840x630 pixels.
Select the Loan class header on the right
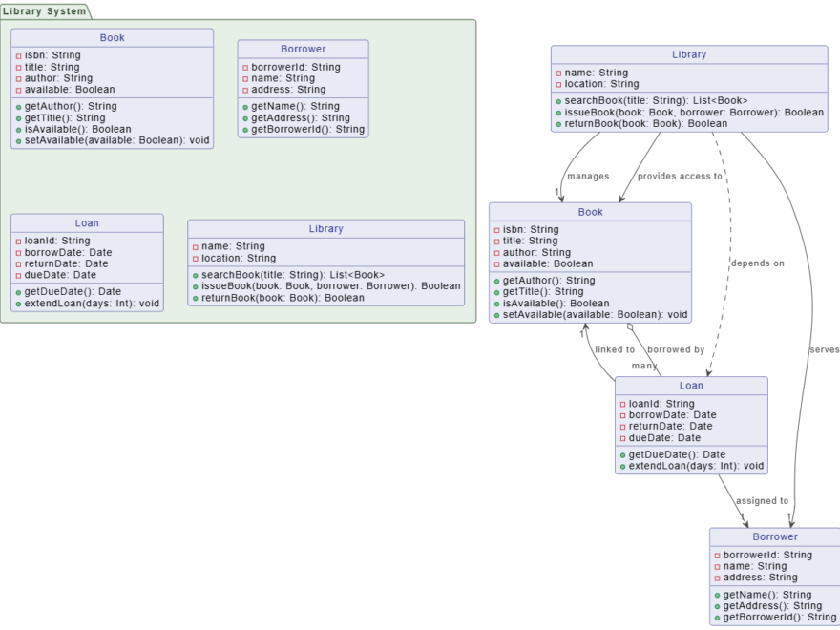point(691,385)
